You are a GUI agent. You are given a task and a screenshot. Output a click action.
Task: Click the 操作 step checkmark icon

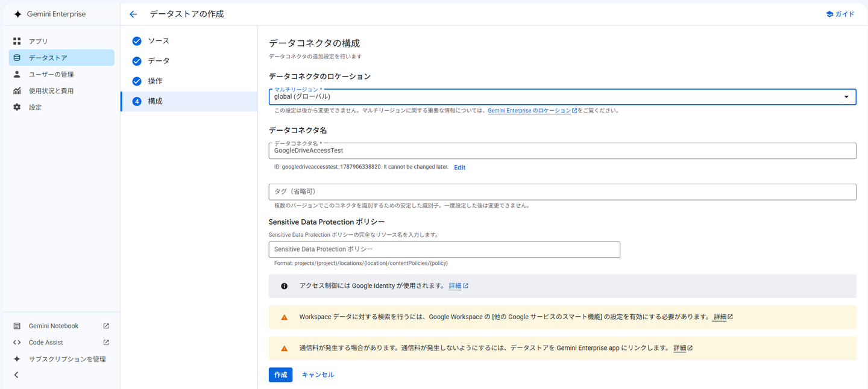pyautogui.click(x=137, y=81)
